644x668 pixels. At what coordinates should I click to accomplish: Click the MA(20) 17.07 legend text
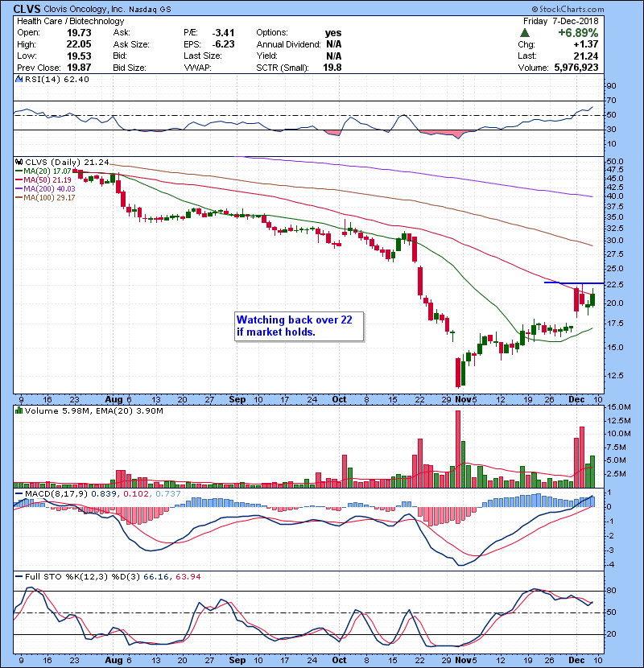[47, 171]
